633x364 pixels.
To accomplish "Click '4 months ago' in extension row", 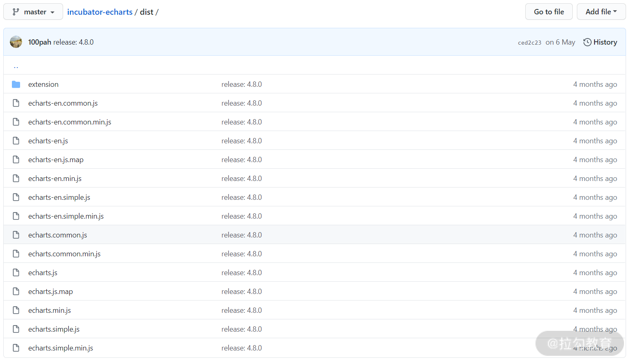I will click(595, 84).
